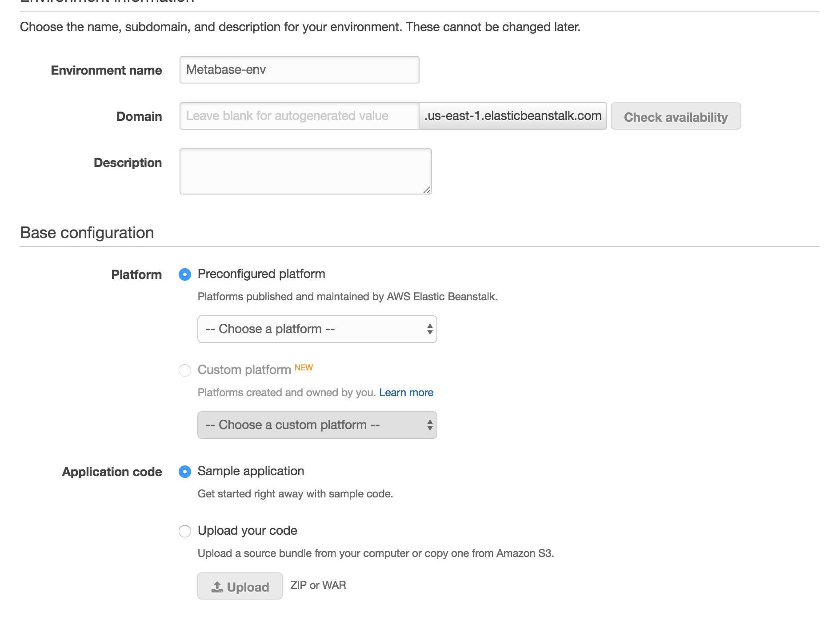Click the resize handle on the Description box
This screenshot has width=840, height=620.
[x=428, y=191]
